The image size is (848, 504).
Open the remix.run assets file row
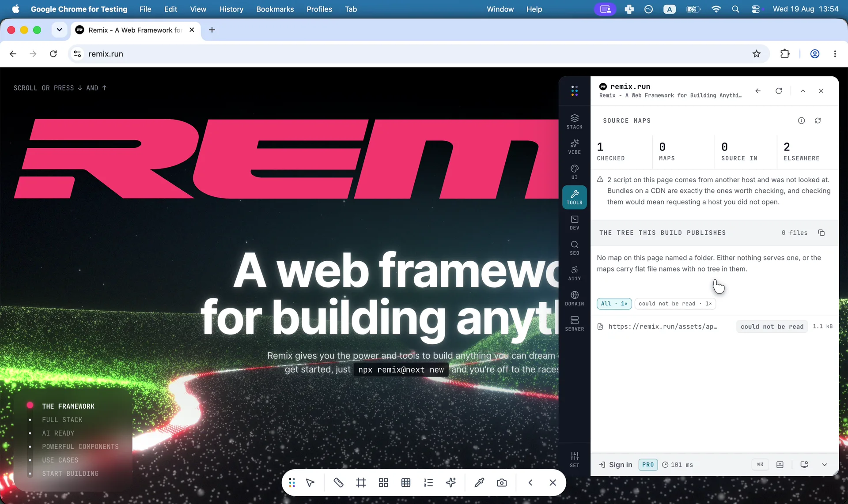[x=714, y=327]
